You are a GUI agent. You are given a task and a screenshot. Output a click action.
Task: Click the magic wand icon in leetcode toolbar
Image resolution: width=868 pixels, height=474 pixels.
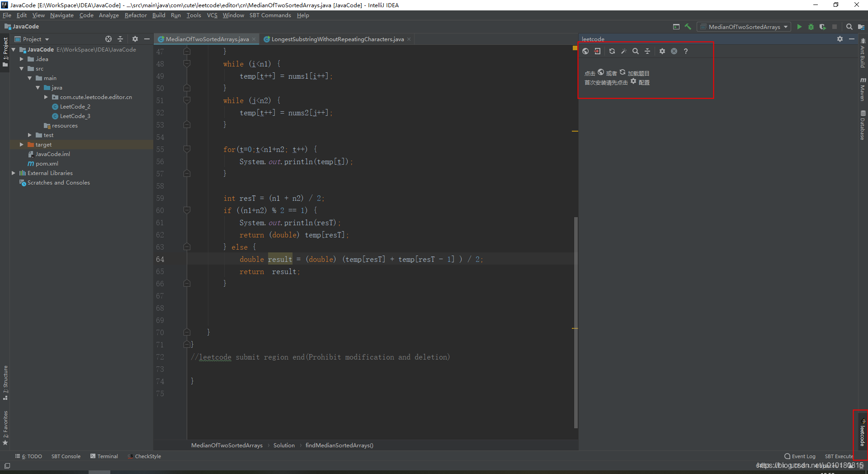coord(624,51)
